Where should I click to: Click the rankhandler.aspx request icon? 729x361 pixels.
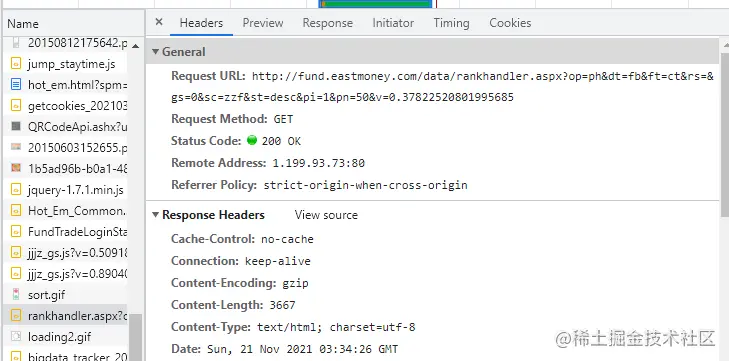pyautogui.click(x=16, y=316)
